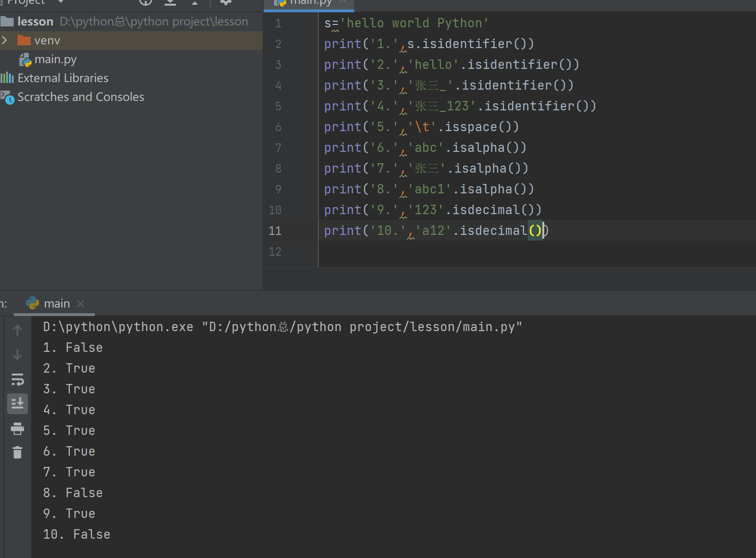
Task: Click the lesson root folder icon
Action: tap(7, 21)
